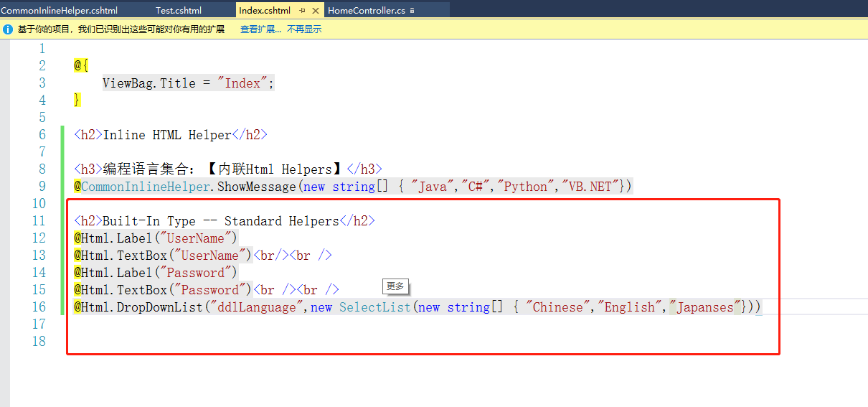This screenshot has height=407, width=868.
Task: Click the "Python" string on line 9
Action: coord(525,187)
